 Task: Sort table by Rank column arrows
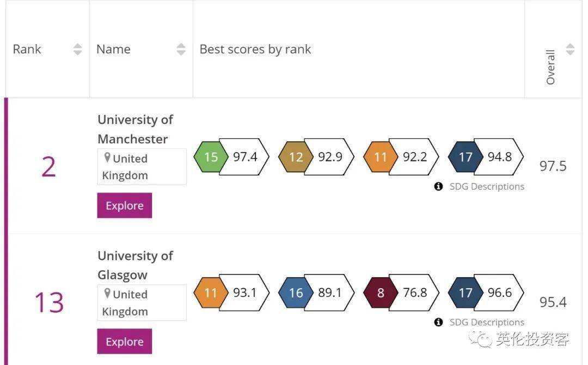[78, 49]
